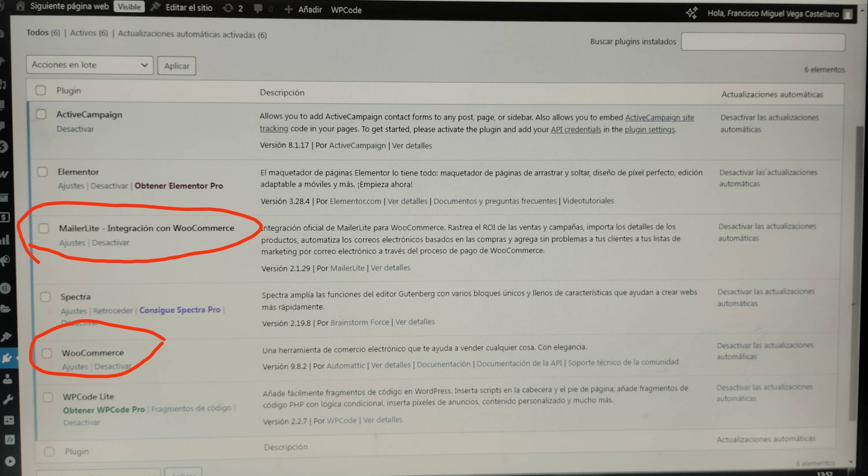
Task: Open Elementor Ajustes link
Action: click(71, 186)
